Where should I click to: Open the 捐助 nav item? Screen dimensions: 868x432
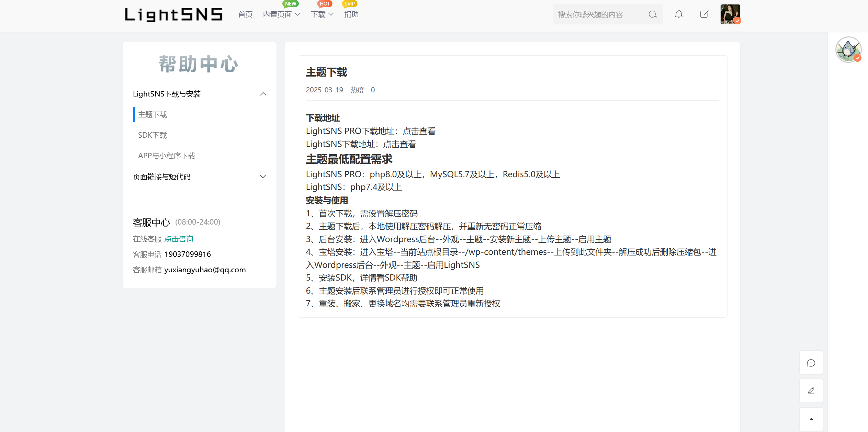click(351, 14)
